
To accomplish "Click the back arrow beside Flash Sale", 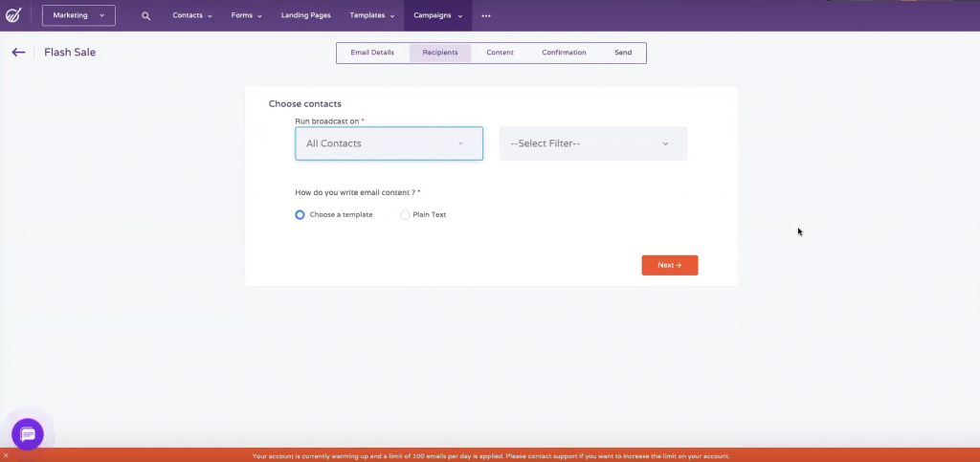I will click(18, 53).
